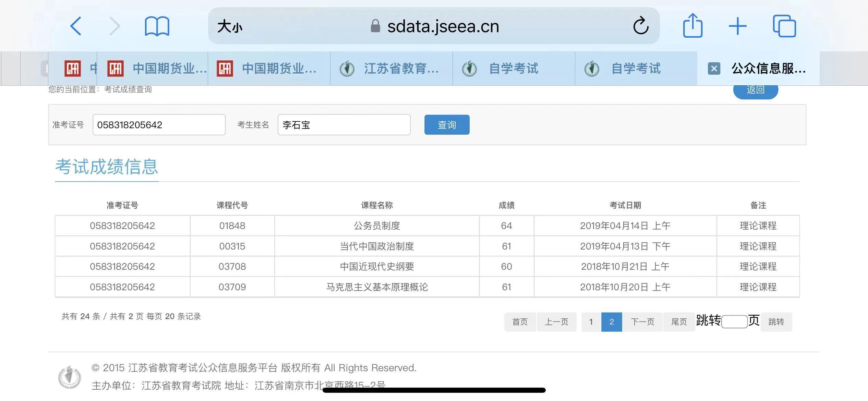Go back with Safari back arrow

[75, 26]
